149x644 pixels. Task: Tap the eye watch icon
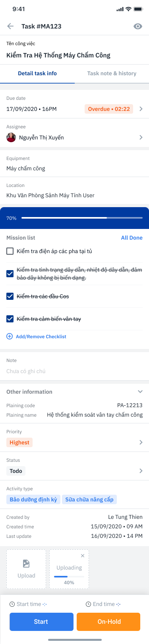tap(138, 27)
